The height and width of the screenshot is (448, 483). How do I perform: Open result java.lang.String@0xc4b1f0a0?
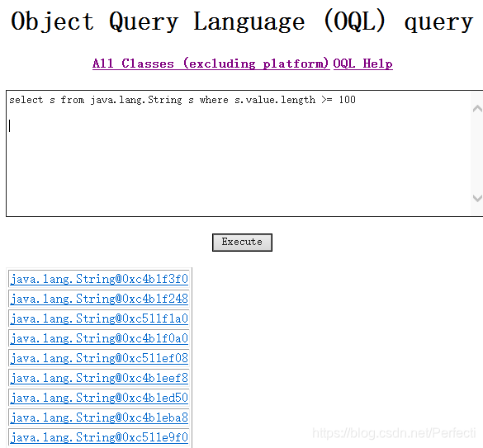[99, 338]
